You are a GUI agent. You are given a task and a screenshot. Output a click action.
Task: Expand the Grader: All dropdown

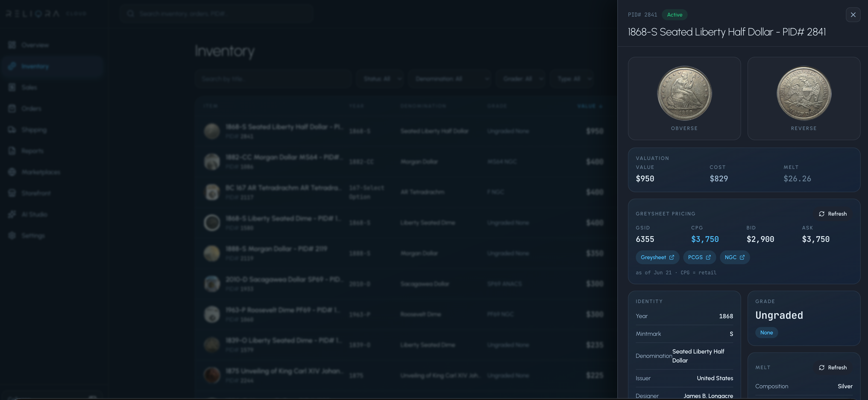(x=521, y=79)
